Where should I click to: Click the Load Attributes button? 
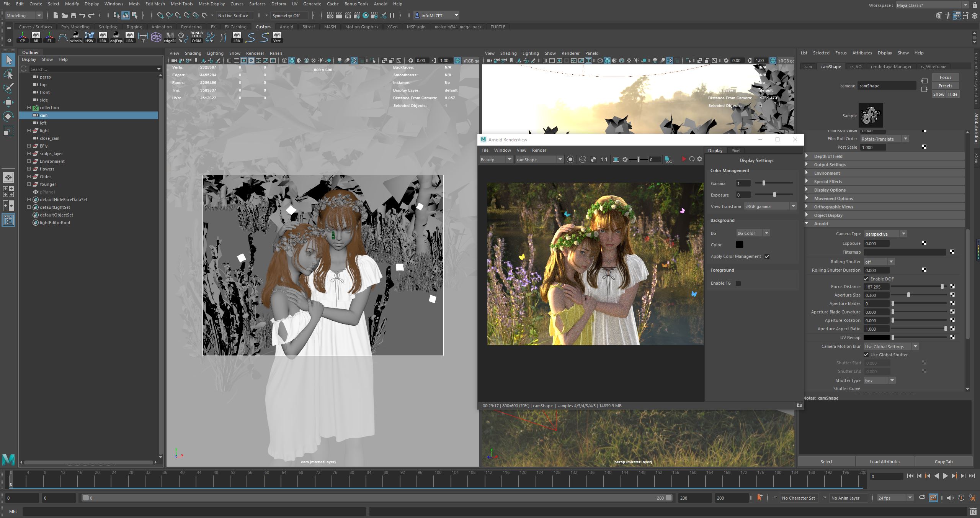885,461
